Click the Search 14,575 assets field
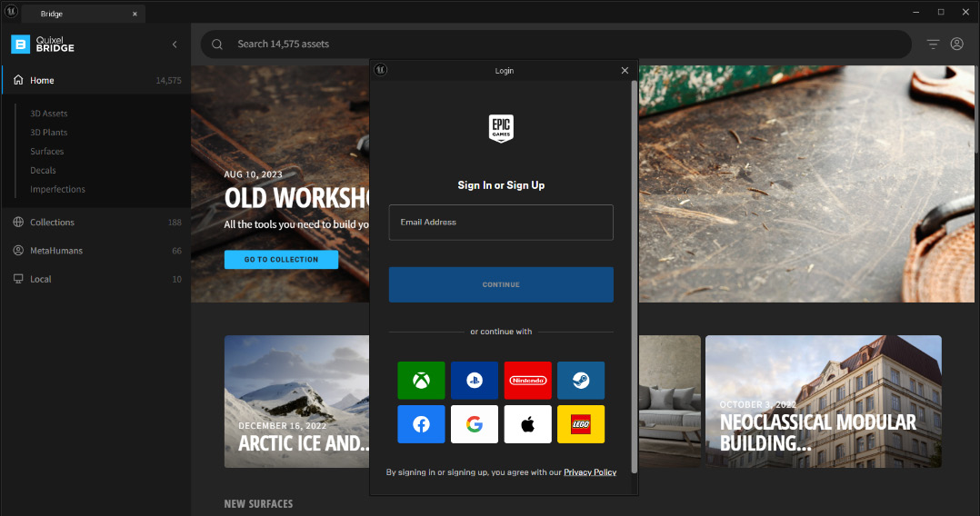 (x=555, y=45)
